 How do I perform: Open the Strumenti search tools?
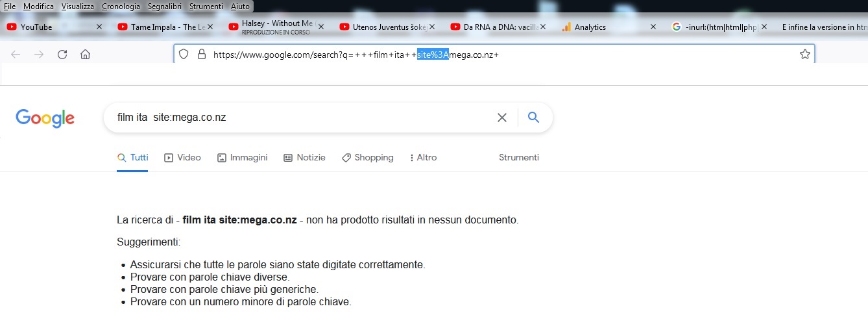[519, 157]
